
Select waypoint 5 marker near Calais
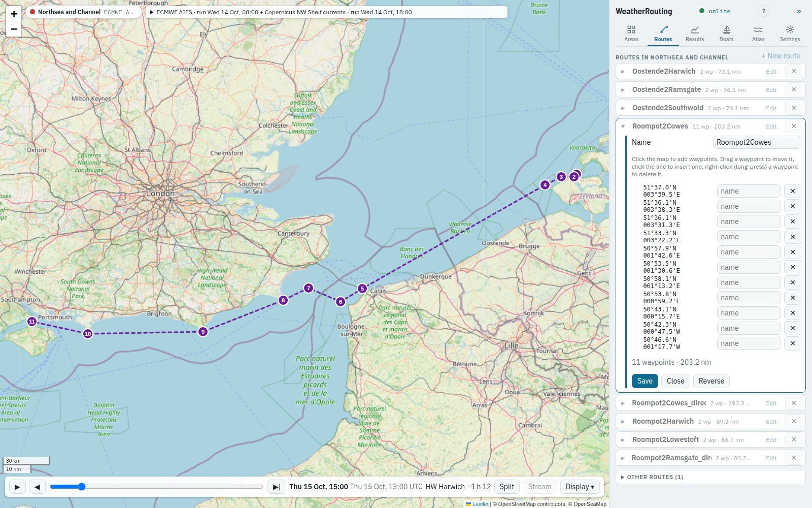click(362, 289)
